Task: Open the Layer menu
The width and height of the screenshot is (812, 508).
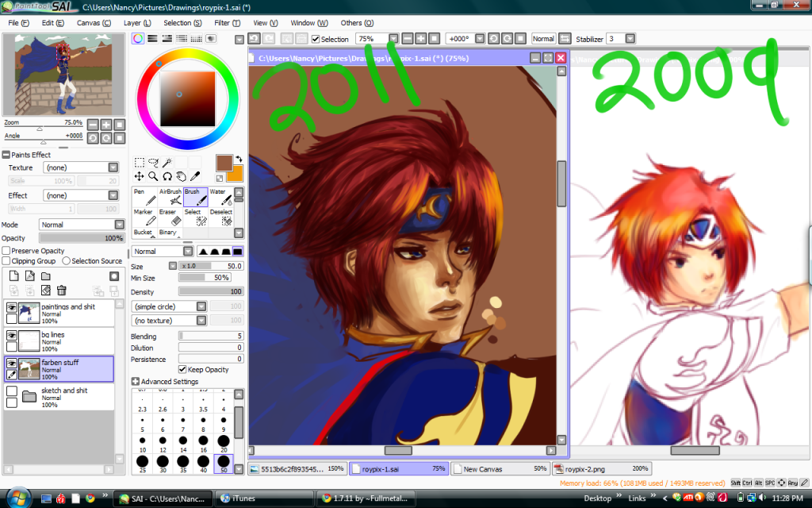Action: 137,23
